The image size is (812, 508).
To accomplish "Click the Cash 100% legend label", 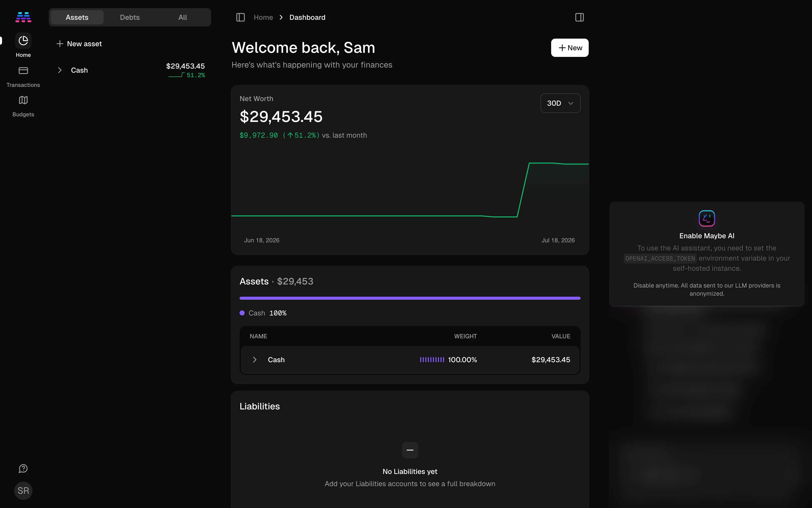I will tap(267, 313).
